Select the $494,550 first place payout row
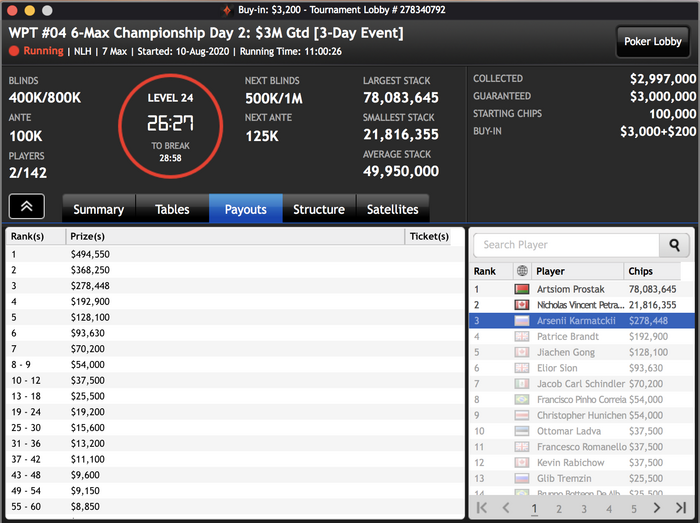This screenshot has height=523, width=700. click(x=235, y=254)
